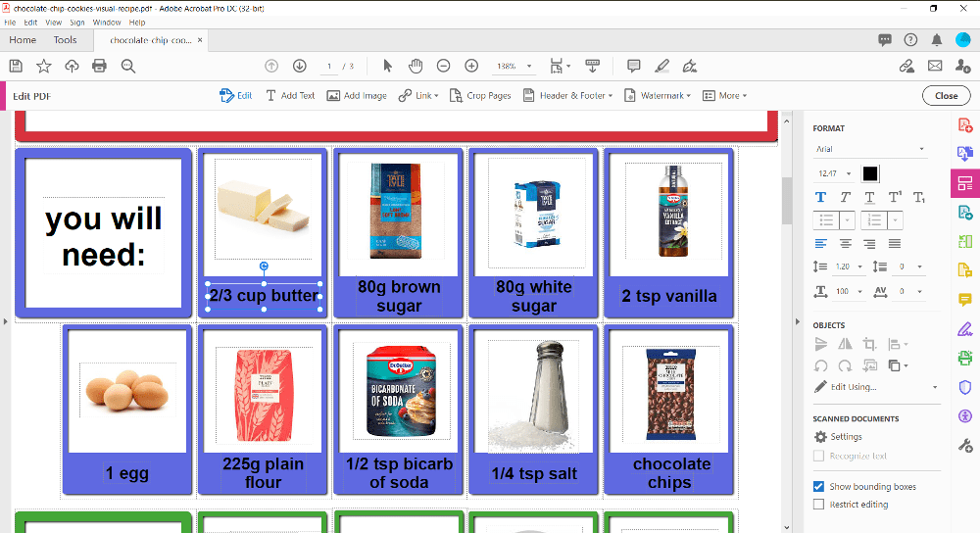The width and height of the screenshot is (980, 533).
Task: Expand the zoom level dropdown
Action: 529,67
